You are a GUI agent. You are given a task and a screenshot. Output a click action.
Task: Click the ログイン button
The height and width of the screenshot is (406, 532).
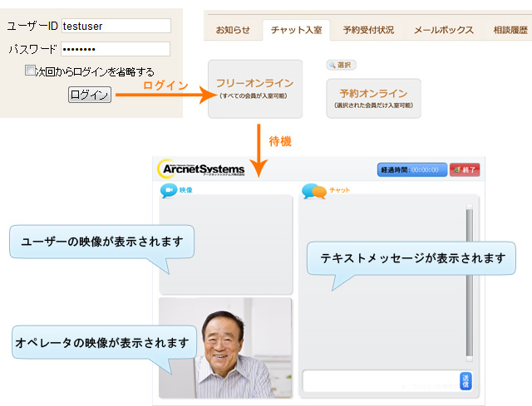(90, 95)
